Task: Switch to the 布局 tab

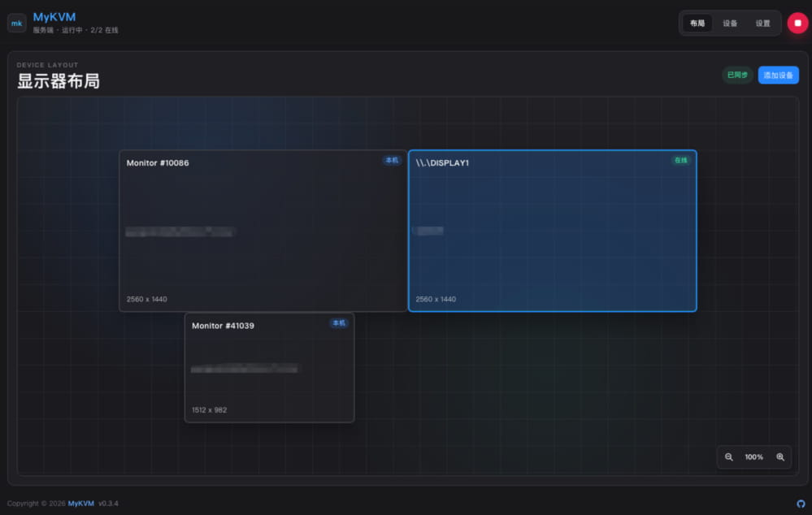Action: tap(697, 24)
